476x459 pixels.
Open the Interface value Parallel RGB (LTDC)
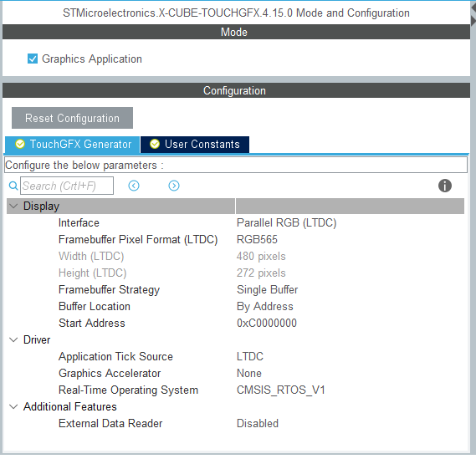pyautogui.click(x=287, y=222)
